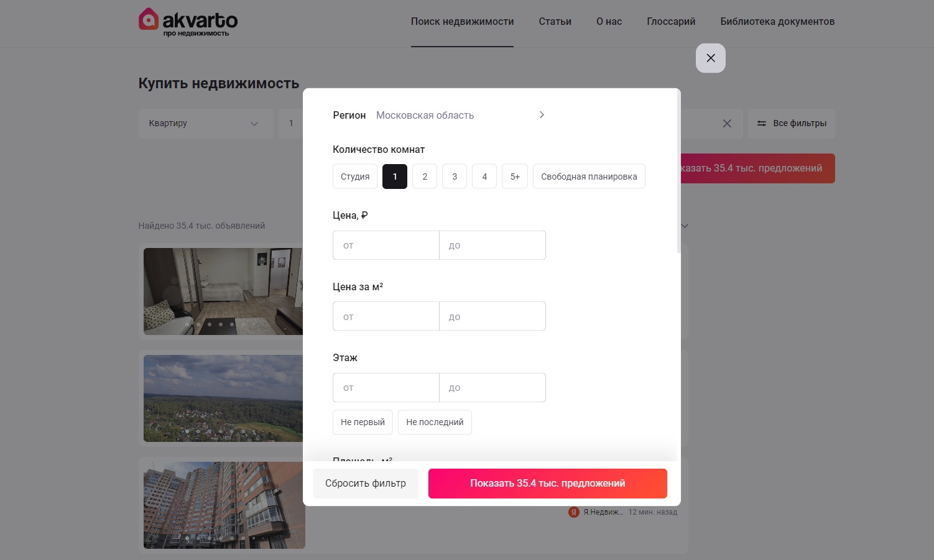
Task: Open the aerial village listing photo
Action: click(223, 398)
